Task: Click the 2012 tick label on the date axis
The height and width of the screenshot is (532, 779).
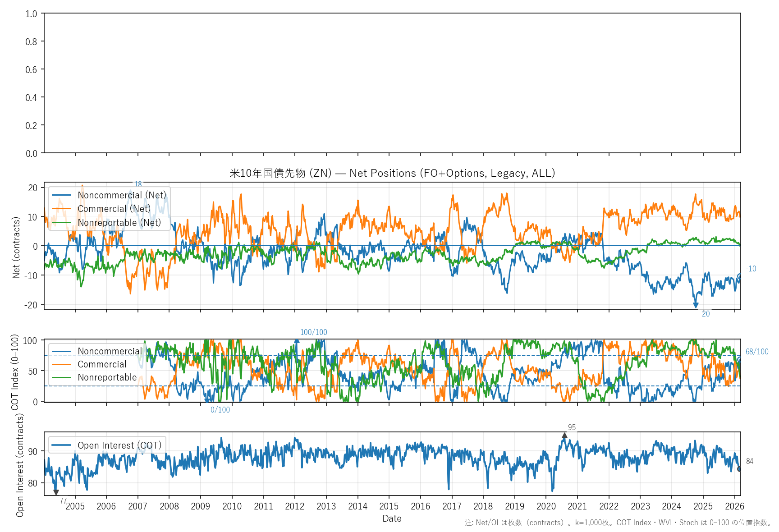Action: (295, 506)
